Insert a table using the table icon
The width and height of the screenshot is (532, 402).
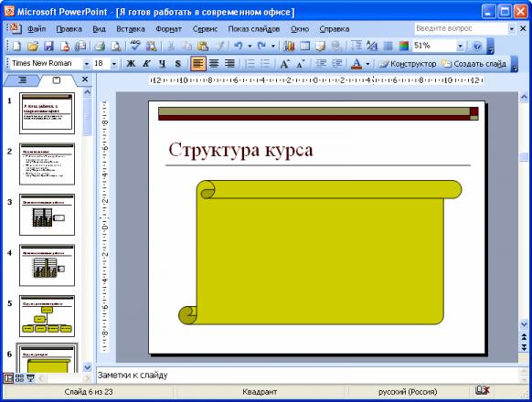pos(304,46)
